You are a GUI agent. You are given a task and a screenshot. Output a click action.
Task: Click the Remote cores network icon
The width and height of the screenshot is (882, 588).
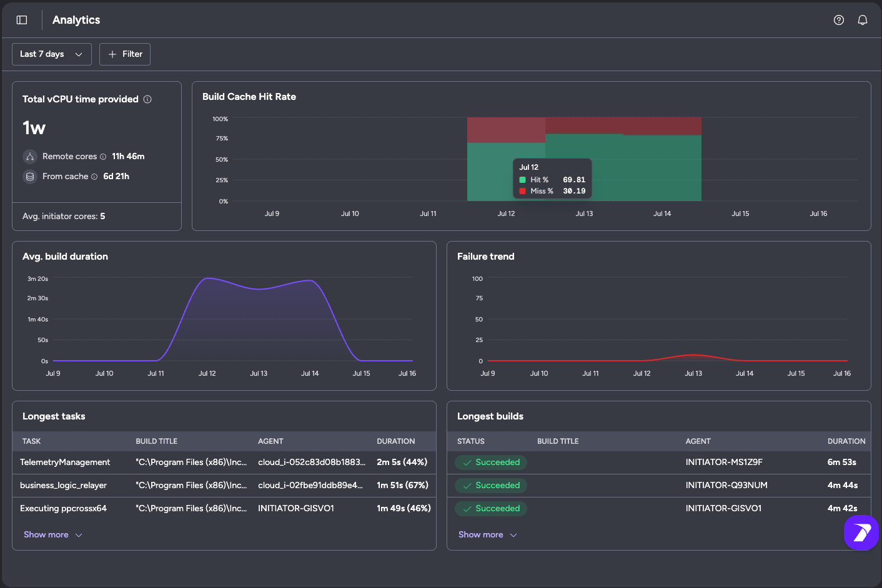[30, 157]
